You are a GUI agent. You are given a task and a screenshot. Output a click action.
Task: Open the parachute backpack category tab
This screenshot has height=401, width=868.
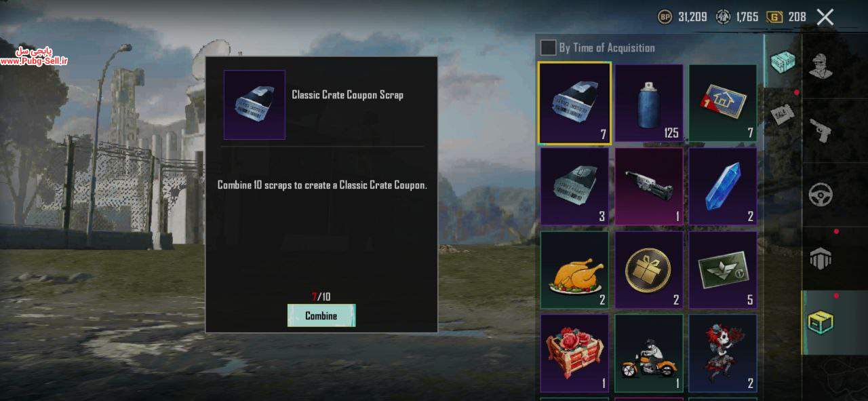821,259
